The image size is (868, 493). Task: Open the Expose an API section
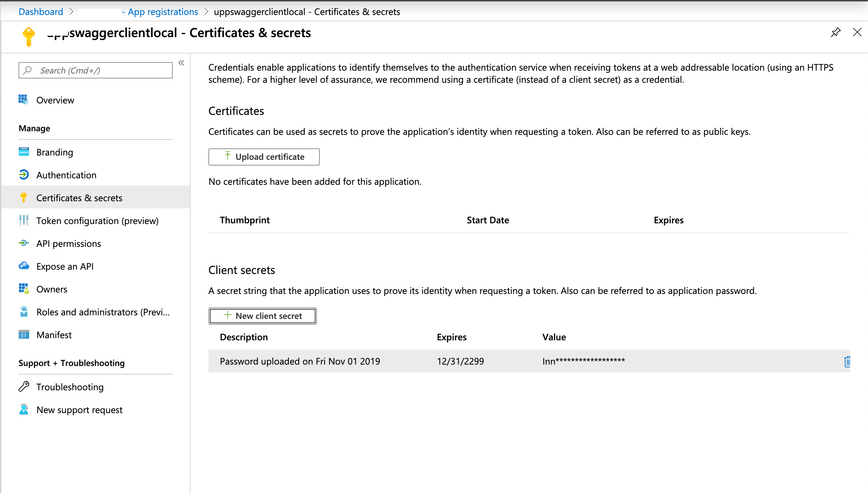65,266
